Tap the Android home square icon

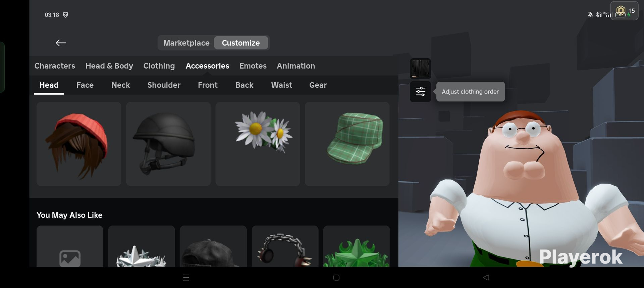click(336, 277)
